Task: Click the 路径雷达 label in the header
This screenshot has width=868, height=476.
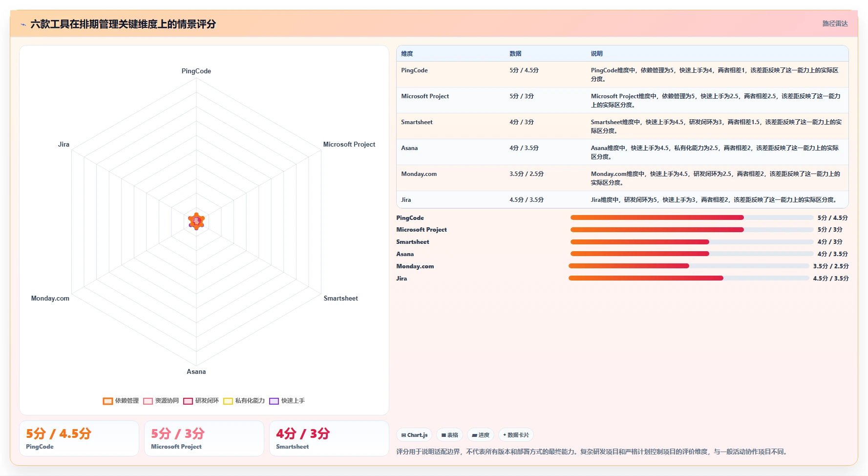Action: [x=835, y=23]
